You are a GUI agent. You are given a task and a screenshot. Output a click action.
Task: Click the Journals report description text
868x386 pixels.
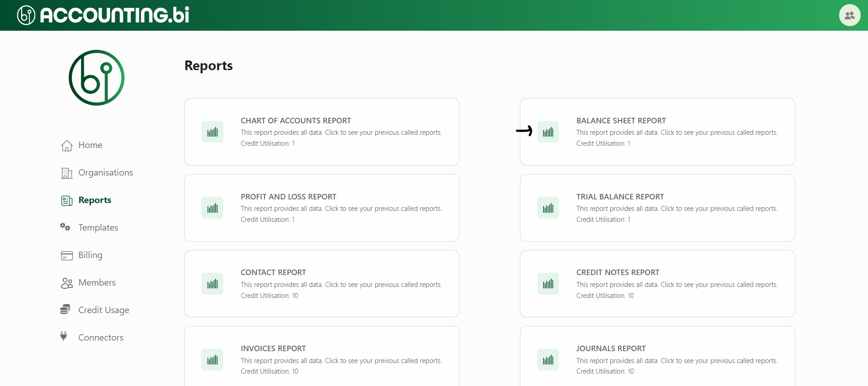point(677,361)
